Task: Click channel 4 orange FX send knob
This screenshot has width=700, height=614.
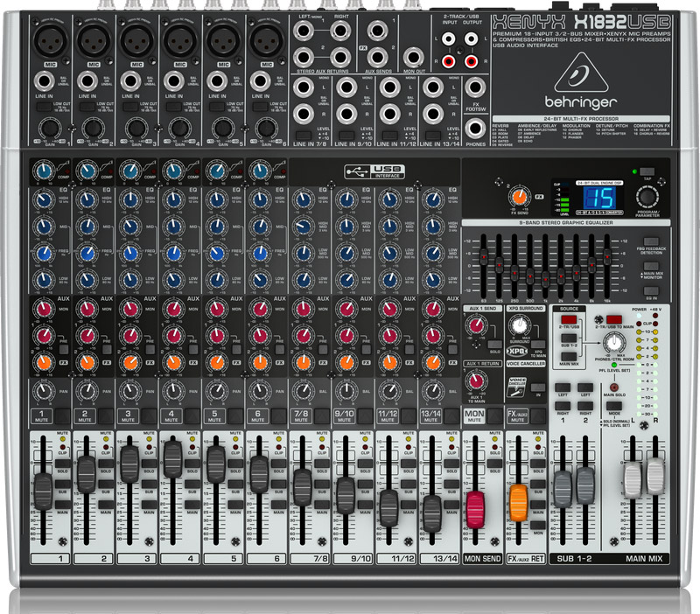Action: 173,362
